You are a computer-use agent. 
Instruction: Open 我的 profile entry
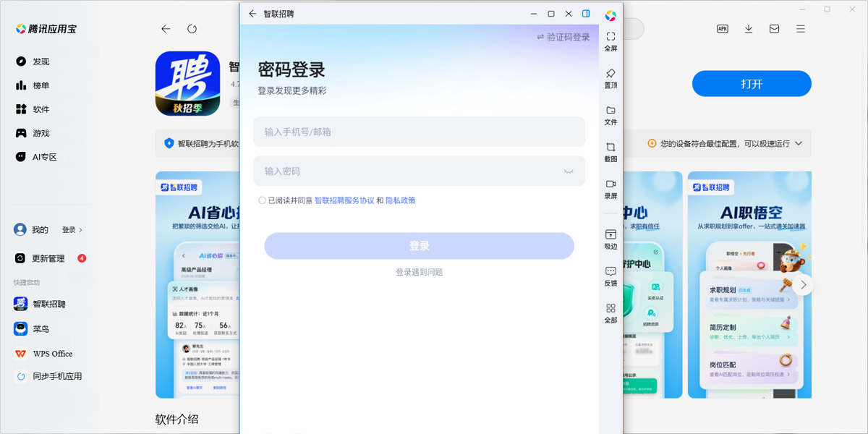coord(31,229)
